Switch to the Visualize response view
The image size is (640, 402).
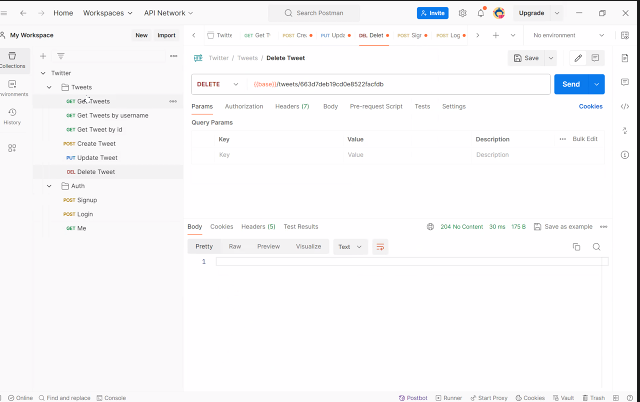pos(308,247)
